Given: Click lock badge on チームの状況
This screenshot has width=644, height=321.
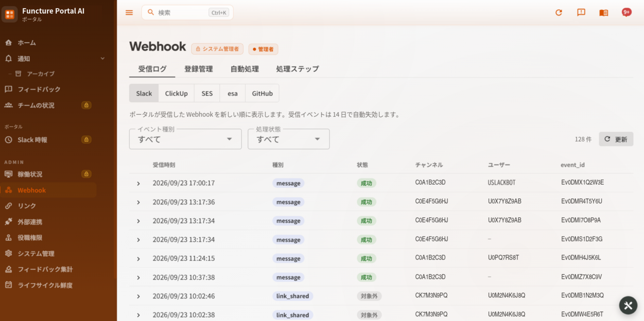Looking at the screenshot, I should click(87, 105).
